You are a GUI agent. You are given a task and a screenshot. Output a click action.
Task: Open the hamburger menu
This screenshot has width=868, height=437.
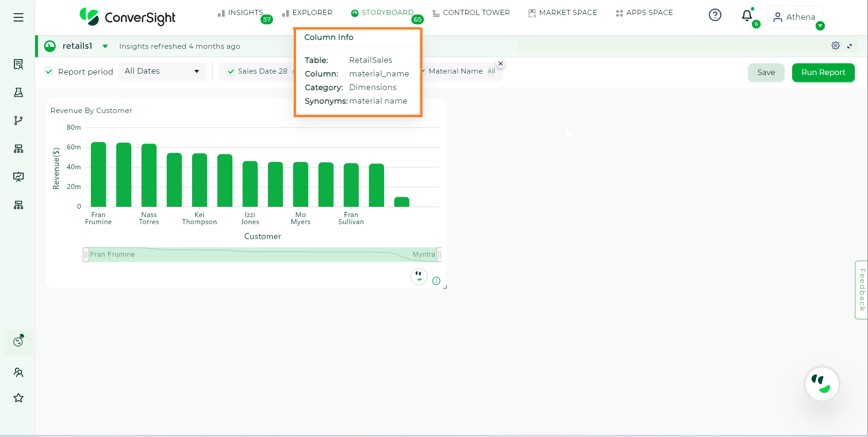[18, 17]
